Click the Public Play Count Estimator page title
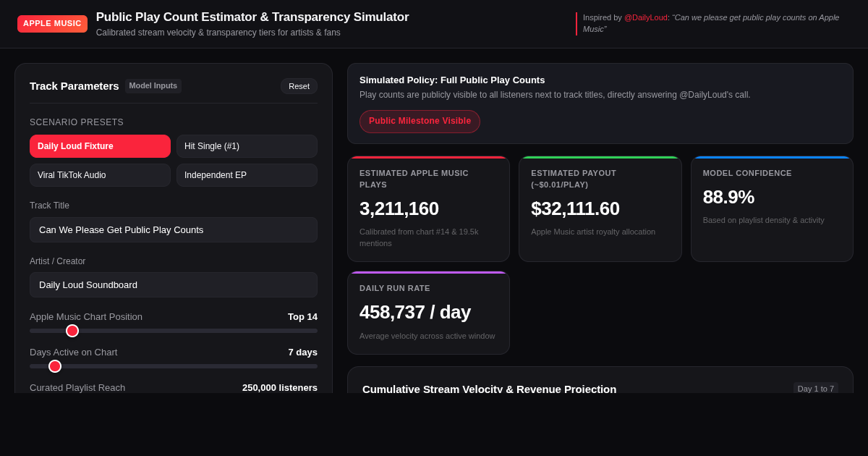 (252, 17)
